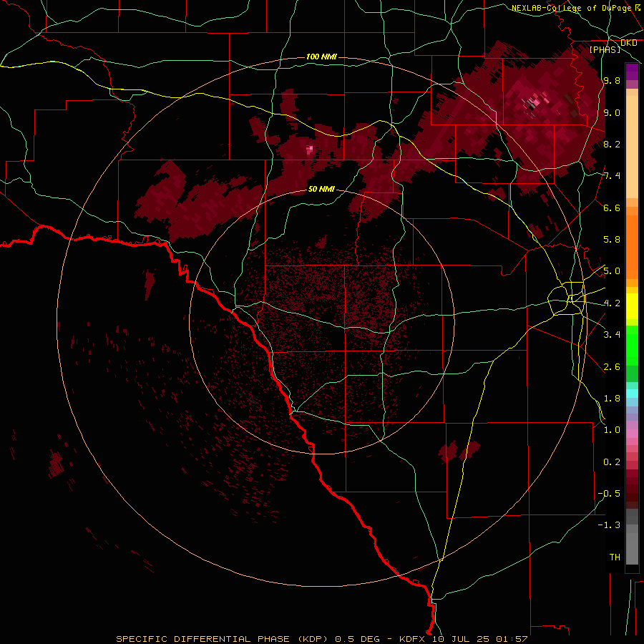Click the 9.8 scale value
This screenshot has height=644, width=644.
[612, 80]
